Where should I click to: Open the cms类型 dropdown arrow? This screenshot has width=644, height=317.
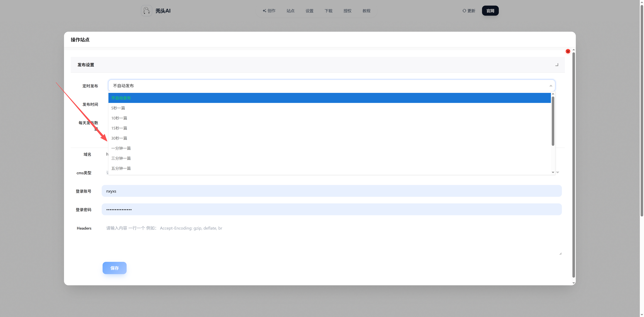(x=557, y=173)
